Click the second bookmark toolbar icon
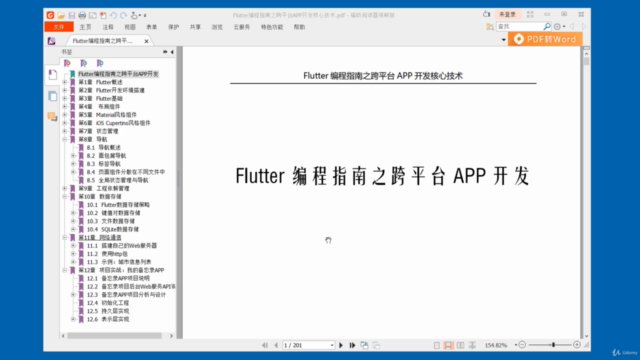 click(x=84, y=63)
